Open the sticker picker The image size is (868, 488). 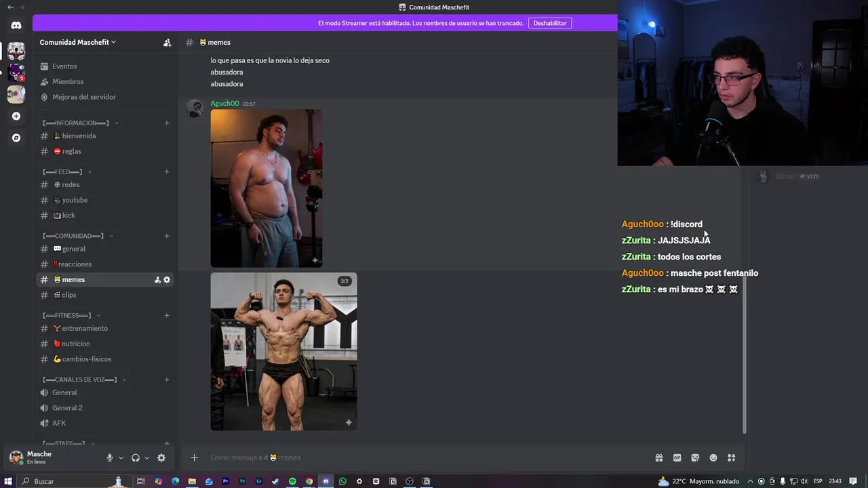click(695, 457)
